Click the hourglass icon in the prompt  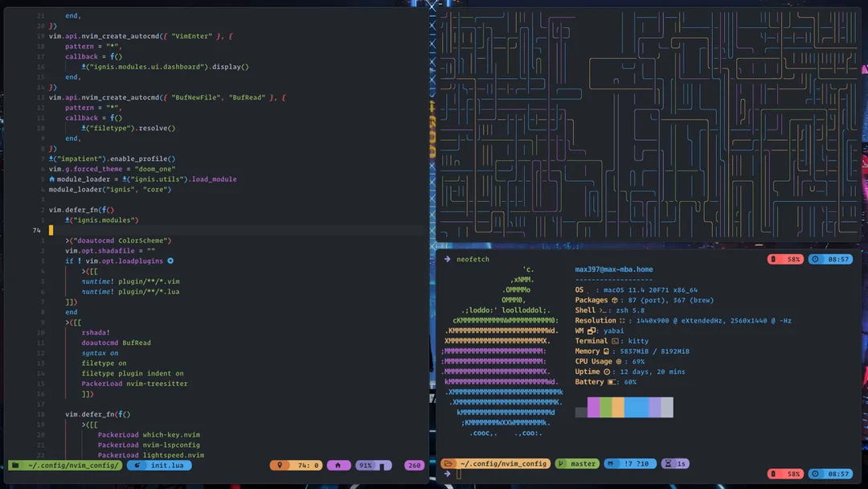[x=669, y=463]
